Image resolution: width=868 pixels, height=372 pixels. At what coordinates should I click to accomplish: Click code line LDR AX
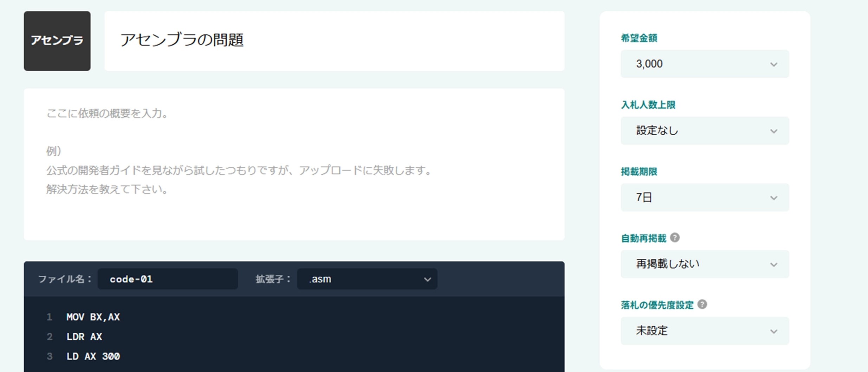84,337
